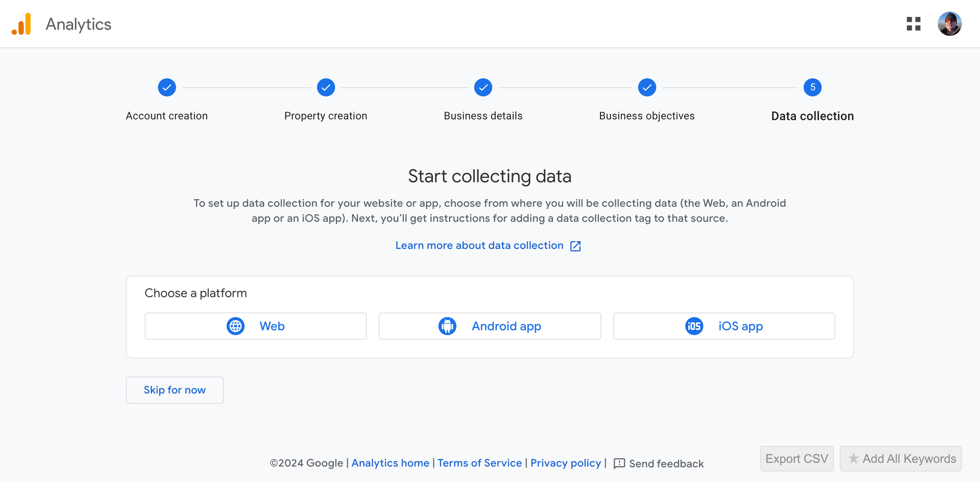Open the Google apps grid icon
Viewport: 980px width, 482px height.
click(x=914, y=24)
